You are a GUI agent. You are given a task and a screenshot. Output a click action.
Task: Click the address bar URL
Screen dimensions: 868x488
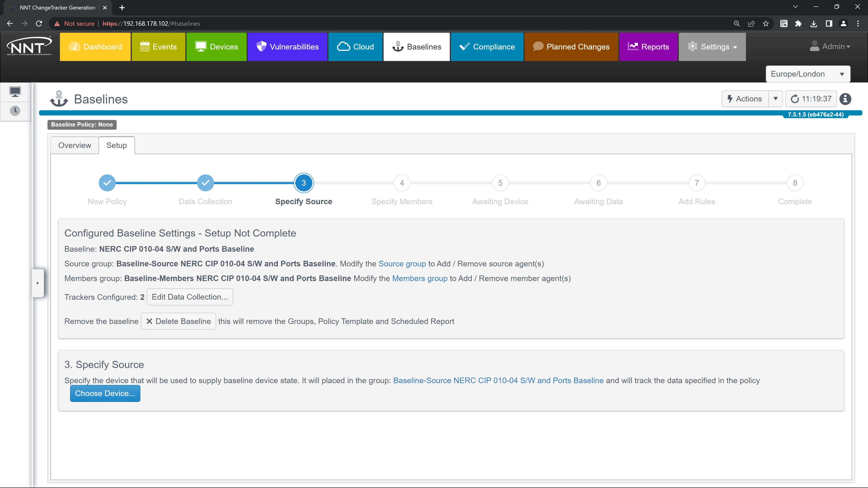pos(151,23)
